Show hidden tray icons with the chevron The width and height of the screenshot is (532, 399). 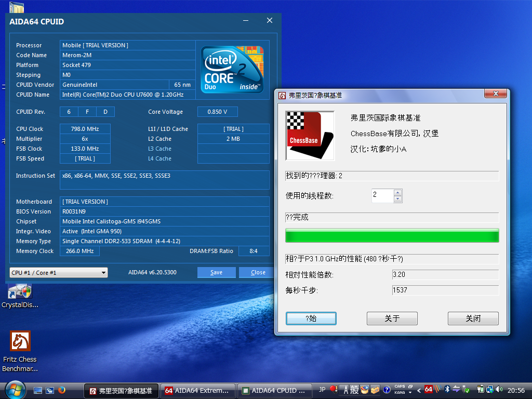point(419,390)
